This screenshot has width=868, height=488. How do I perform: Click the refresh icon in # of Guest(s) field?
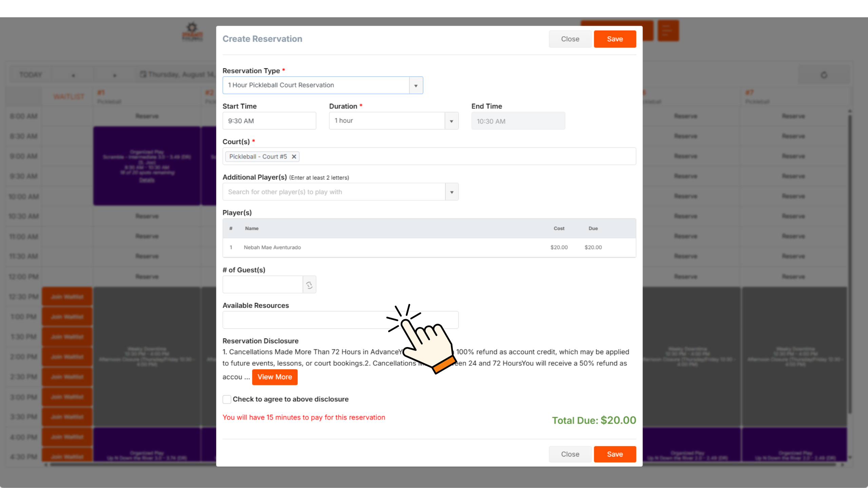tap(309, 284)
